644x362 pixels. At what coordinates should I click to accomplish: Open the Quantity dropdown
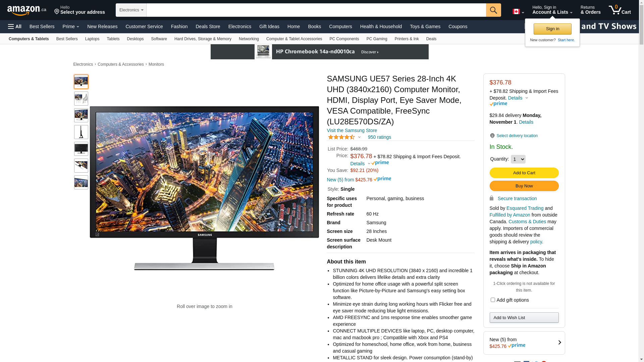tap(518, 159)
